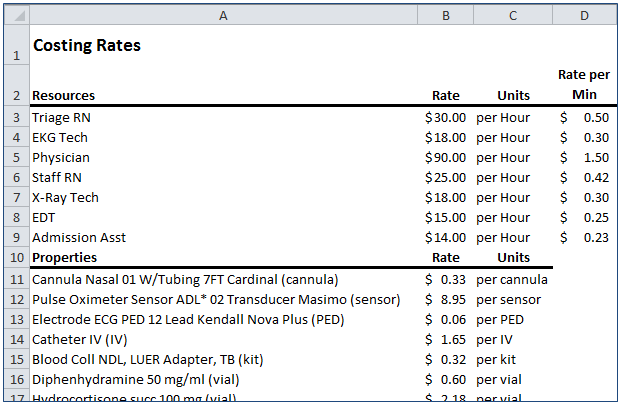Screen dimensions: 624x407
Task: Select column B header
Action: coord(445,15)
